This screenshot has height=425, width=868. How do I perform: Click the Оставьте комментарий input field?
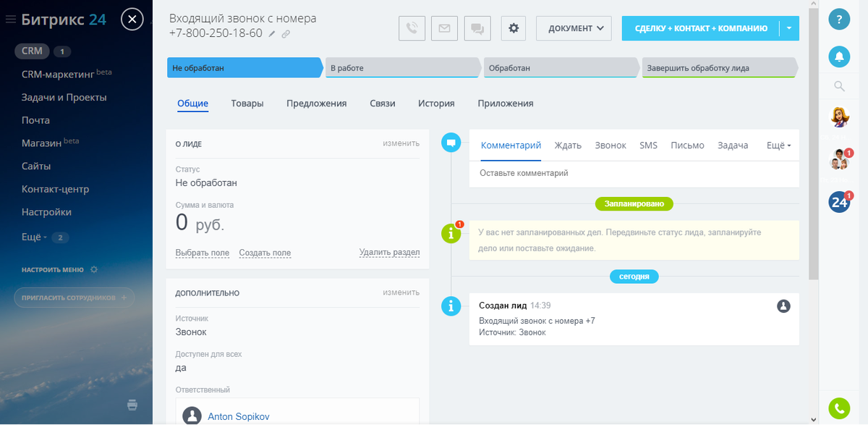(x=634, y=174)
